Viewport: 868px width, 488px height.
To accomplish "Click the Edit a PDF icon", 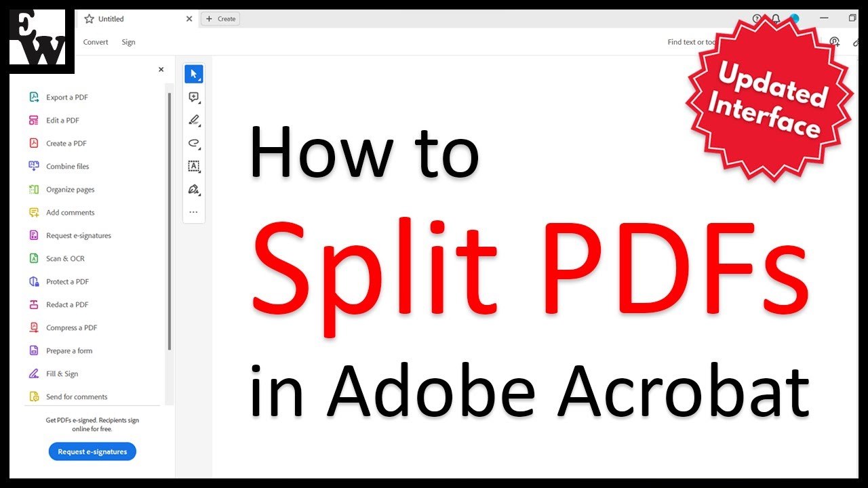I will pyautogui.click(x=34, y=120).
